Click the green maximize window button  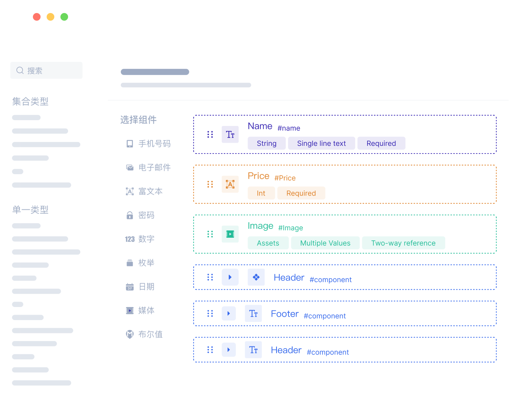point(64,17)
